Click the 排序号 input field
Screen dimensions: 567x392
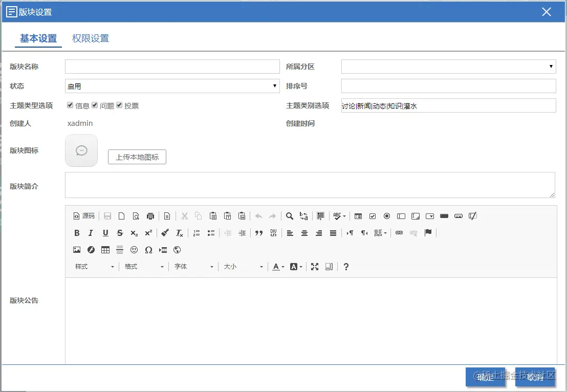[x=448, y=86]
